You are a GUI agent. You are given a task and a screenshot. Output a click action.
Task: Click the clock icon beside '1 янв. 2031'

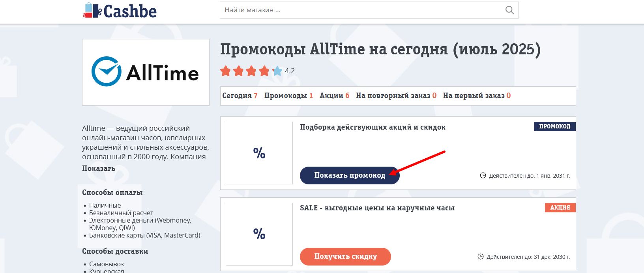point(483,175)
